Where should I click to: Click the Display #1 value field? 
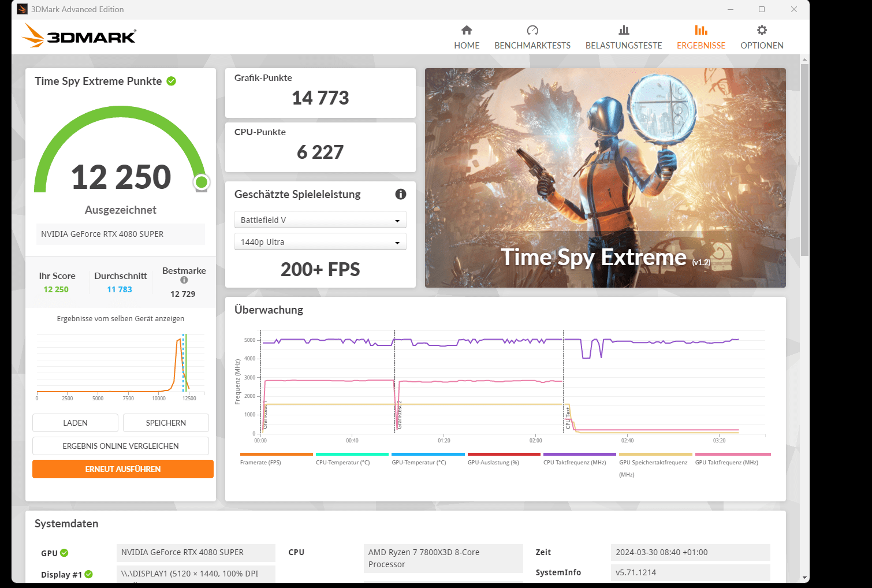[x=196, y=574]
